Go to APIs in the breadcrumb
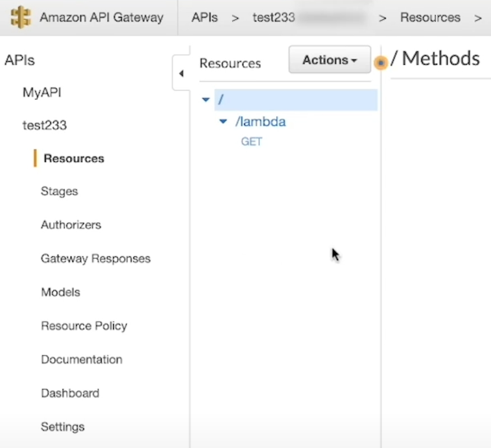 (x=205, y=17)
